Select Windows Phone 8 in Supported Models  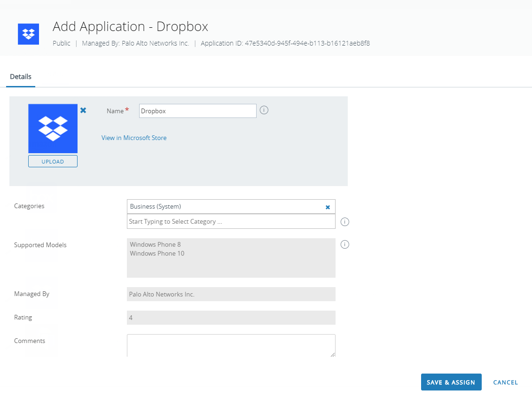(x=156, y=244)
